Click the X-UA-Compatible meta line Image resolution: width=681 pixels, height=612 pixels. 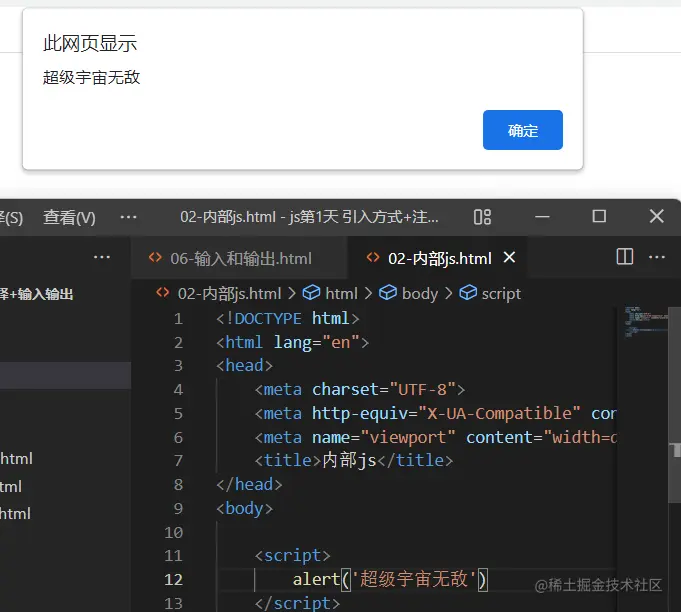click(x=435, y=414)
